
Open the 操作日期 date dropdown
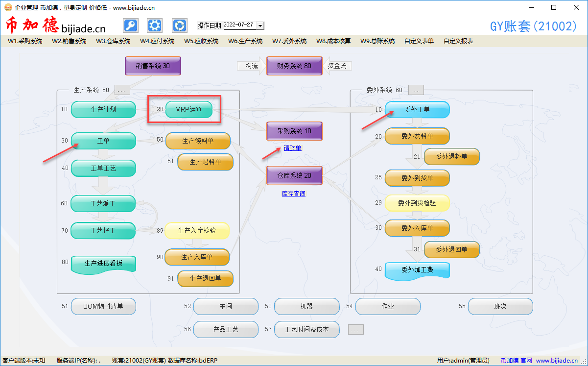coord(260,25)
